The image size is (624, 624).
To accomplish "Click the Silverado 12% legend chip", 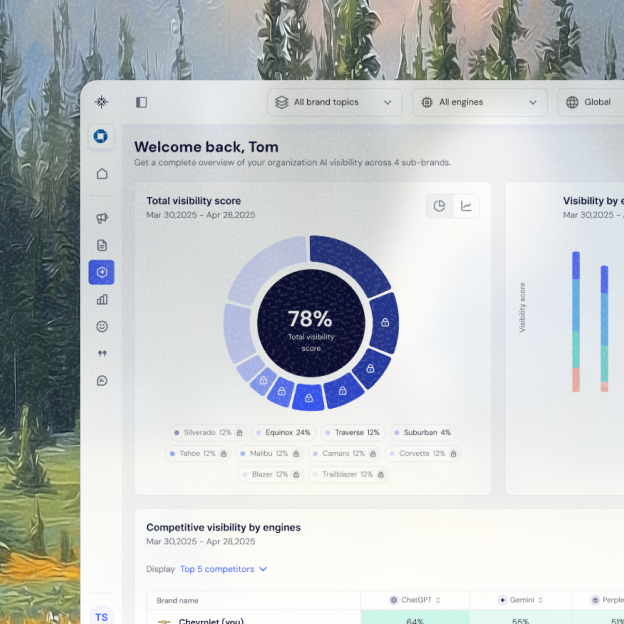I will pos(209,433).
